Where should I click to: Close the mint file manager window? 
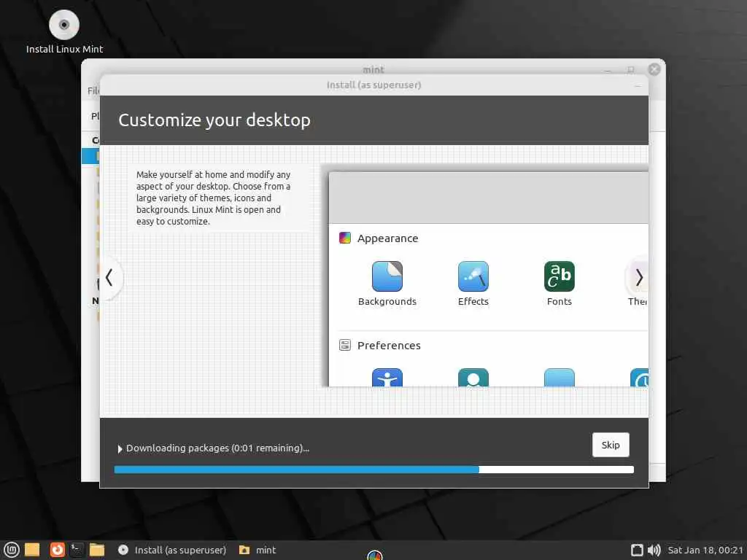[x=654, y=69]
